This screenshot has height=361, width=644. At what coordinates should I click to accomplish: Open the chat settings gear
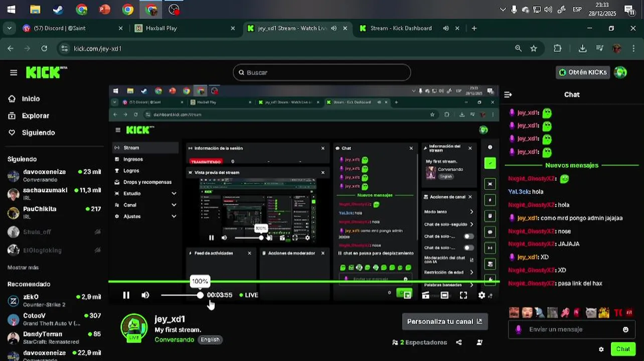click(601, 349)
